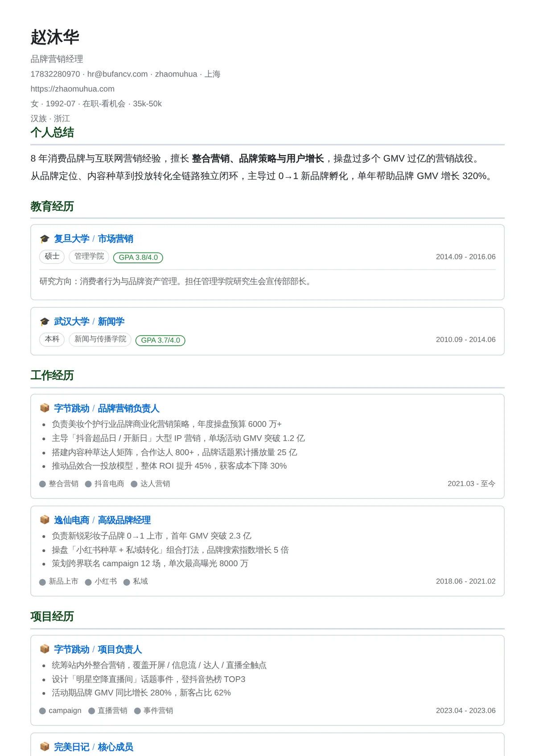The image size is (535, 756).
Task: Click the box icon next to 逸仙电商
Action: click(45, 520)
